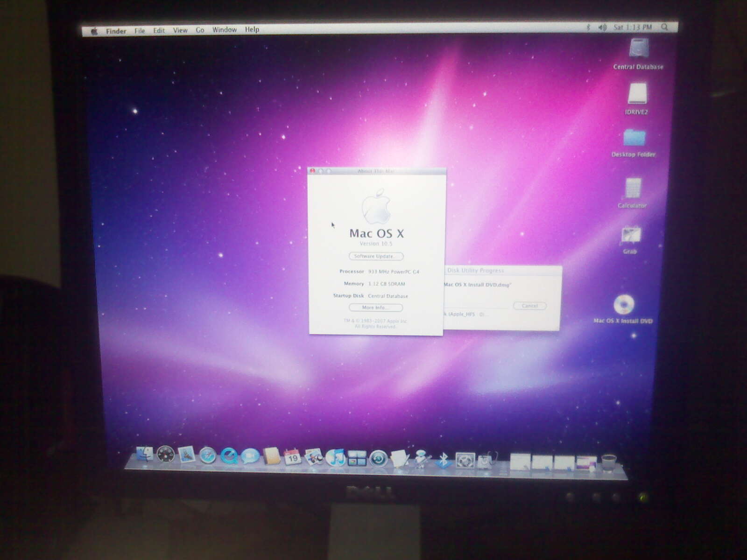
Task: Open the Go menu
Action: [x=200, y=30]
